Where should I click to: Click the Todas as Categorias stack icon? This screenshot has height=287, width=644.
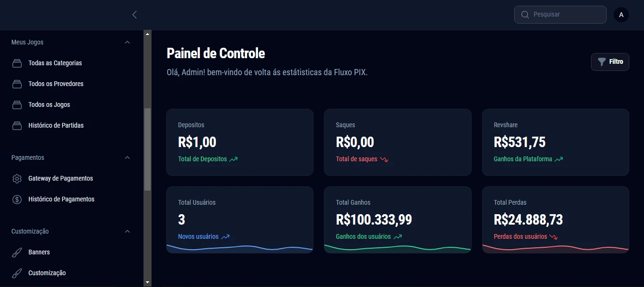pos(17,63)
